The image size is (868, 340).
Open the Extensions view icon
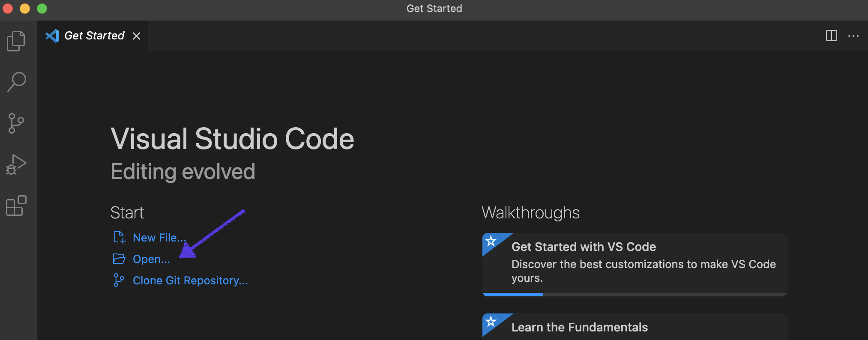(16, 206)
